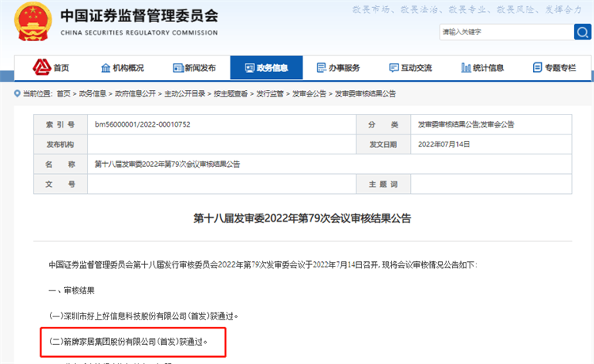Click the page icon beside 专题专栏

(537, 68)
